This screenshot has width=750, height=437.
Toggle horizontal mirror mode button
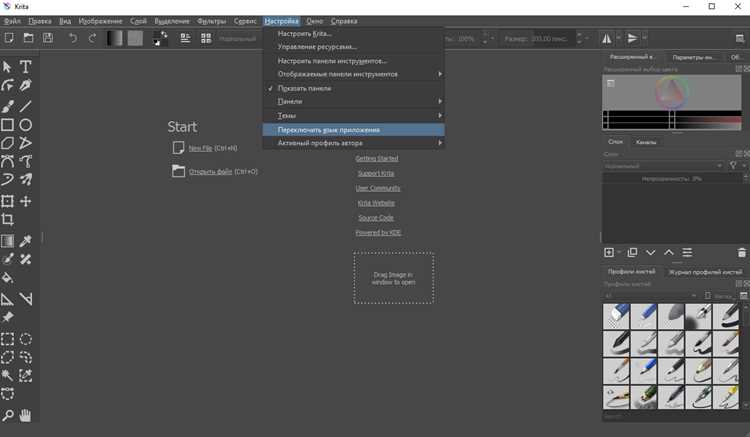coord(607,38)
